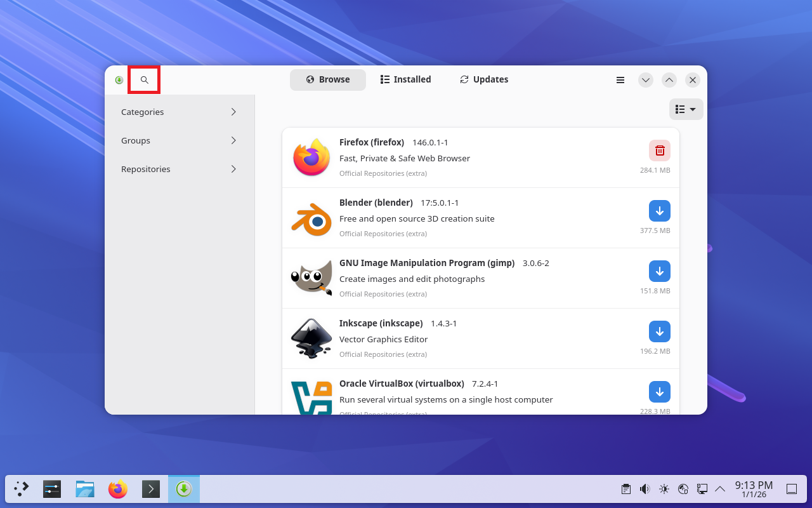
Task: Click the Firefox app logo thumbnail
Action: point(311,157)
